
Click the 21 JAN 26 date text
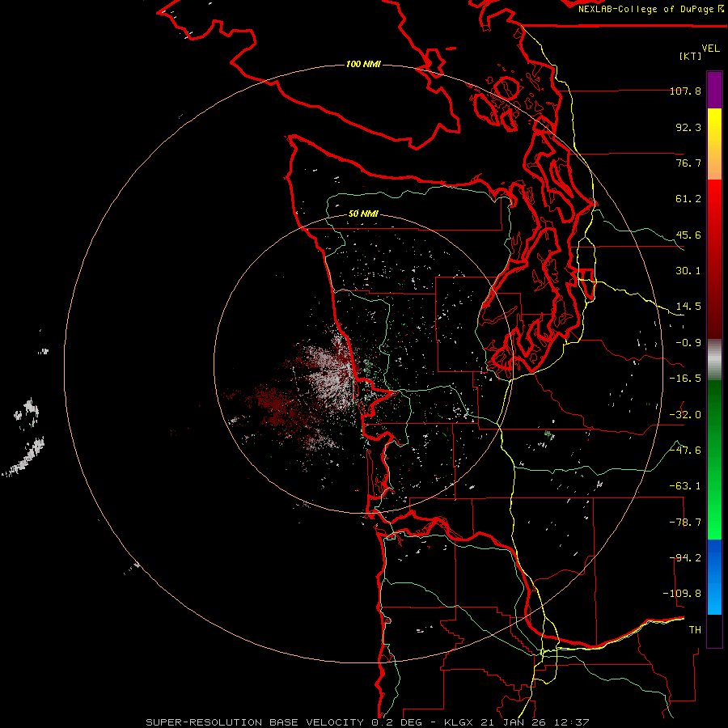click(514, 722)
